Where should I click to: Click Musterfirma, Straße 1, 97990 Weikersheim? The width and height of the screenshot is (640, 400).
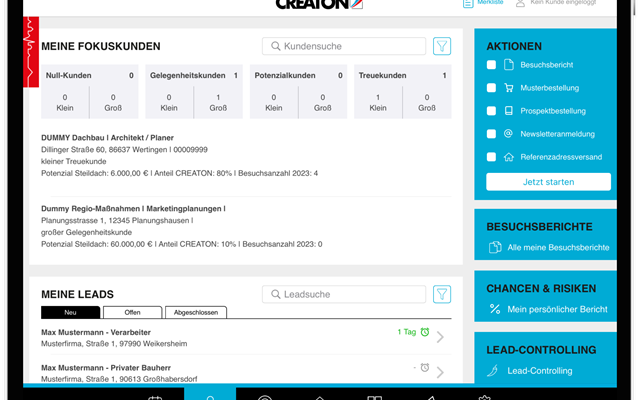114,344
